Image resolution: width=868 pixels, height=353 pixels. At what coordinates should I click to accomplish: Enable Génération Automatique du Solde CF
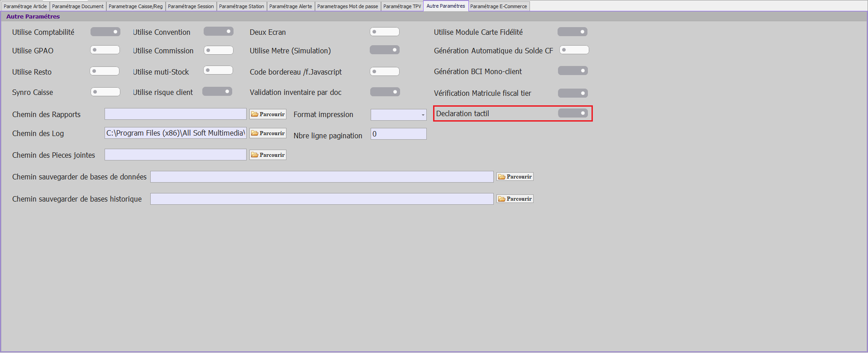[x=574, y=50]
